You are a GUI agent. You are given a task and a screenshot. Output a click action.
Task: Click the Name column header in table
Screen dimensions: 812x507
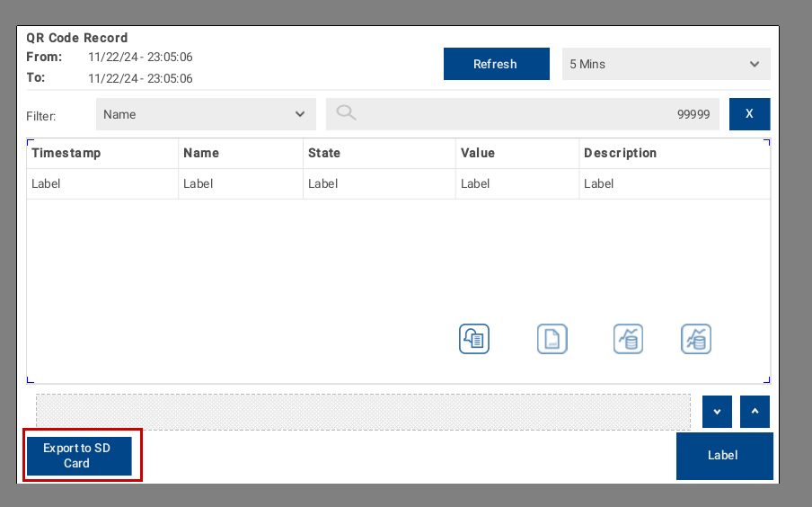tap(241, 154)
